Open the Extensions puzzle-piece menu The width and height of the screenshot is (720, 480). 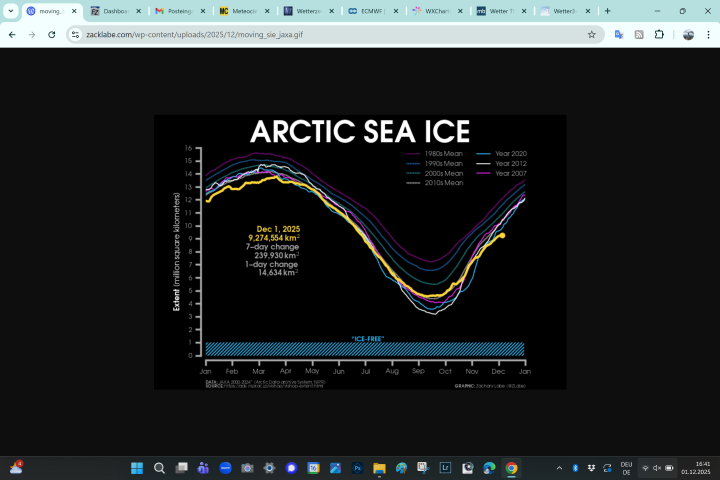tap(659, 34)
